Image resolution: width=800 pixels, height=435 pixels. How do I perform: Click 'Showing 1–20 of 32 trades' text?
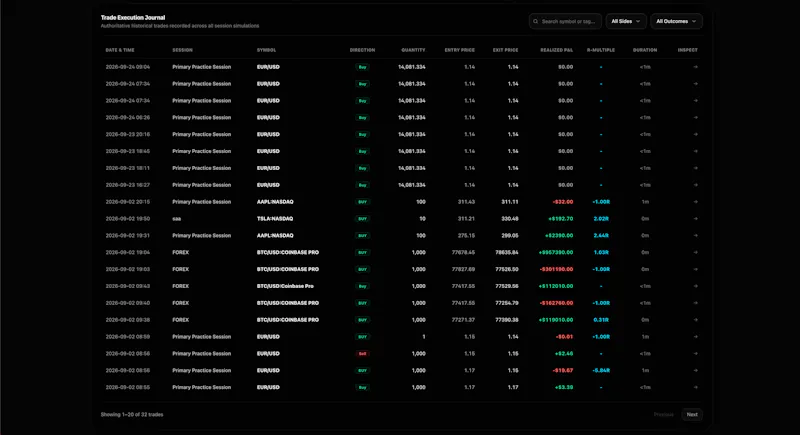(132, 414)
